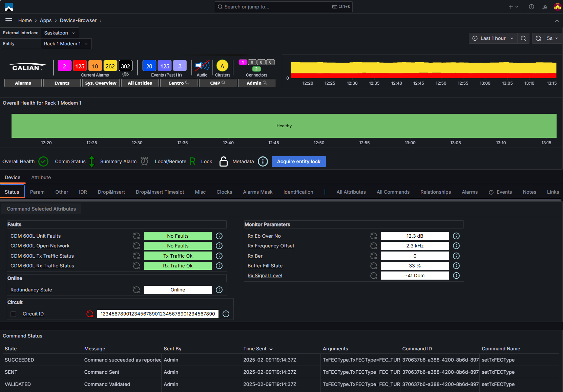Expand the Rack 1 Modem 1 entity dropdown
Image resolution: width=563 pixels, height=392 pixels.
[x=66, y=44]
